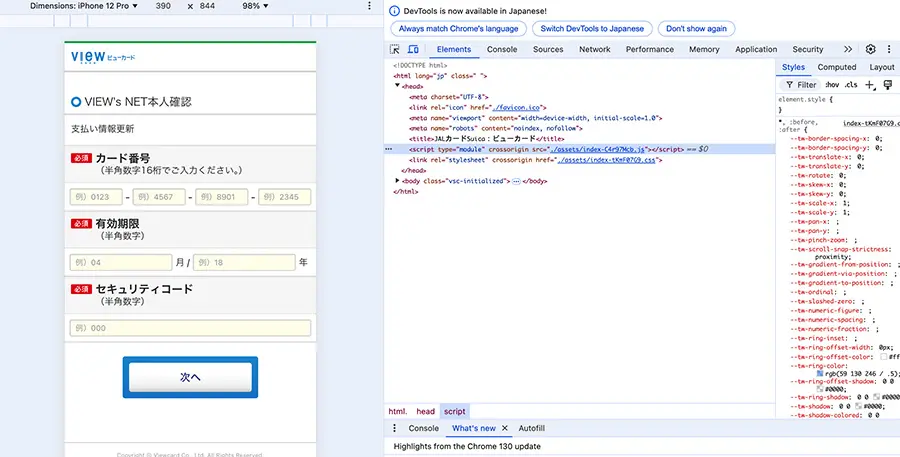Image resolution: width=900 pixels, height=457 pixels.
Task: Select the meta charset UTF-8 row
Action: coord(448,98)
